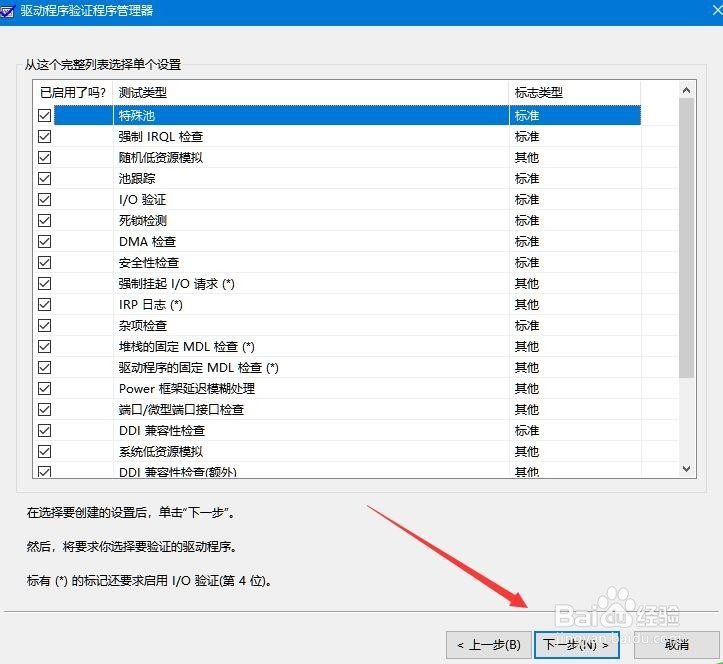The height and width of the screenshot is (664, 723).
Task: Toggle the IRP 日志 checkbox
Action: (x=44, y=304)
